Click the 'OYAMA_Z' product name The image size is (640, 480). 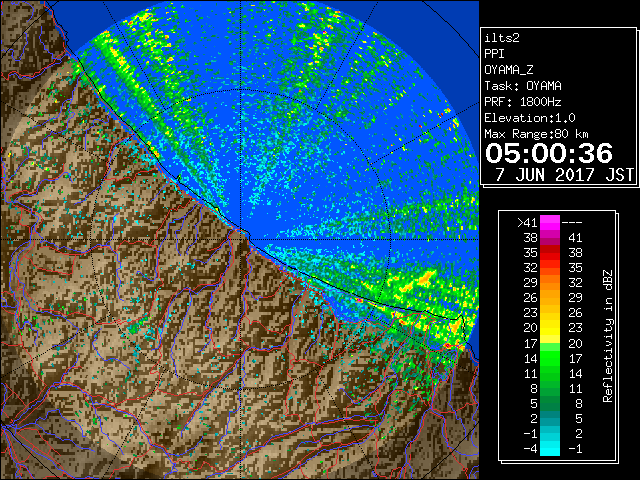pyautogui.click(x=509, y=70)
